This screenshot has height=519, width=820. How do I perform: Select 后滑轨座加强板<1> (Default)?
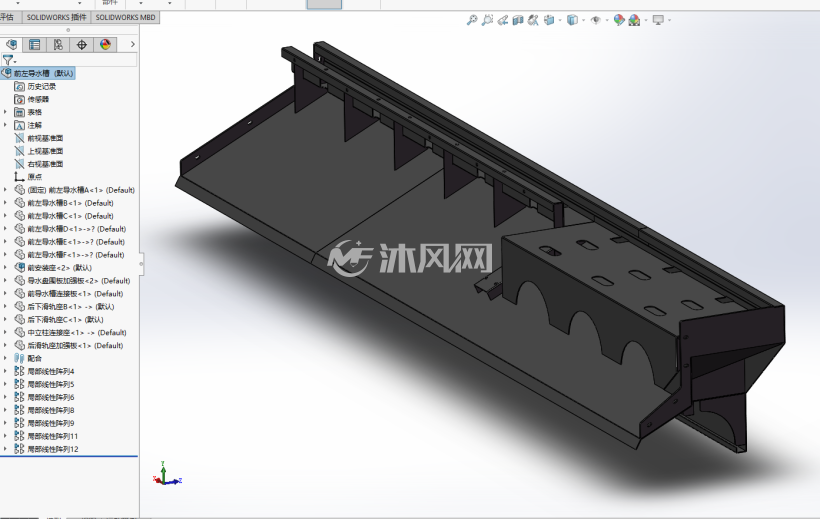coord(75,345)
